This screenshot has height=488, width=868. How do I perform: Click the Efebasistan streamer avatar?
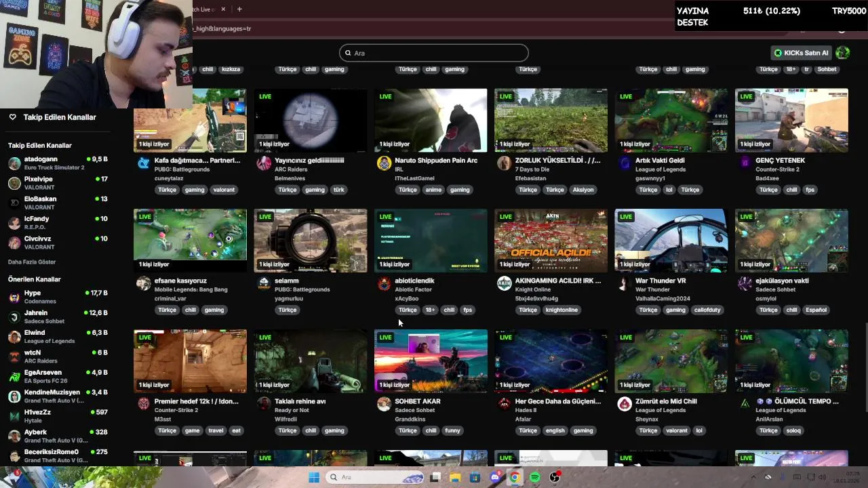pyautogui.click(x=504, y=163)
